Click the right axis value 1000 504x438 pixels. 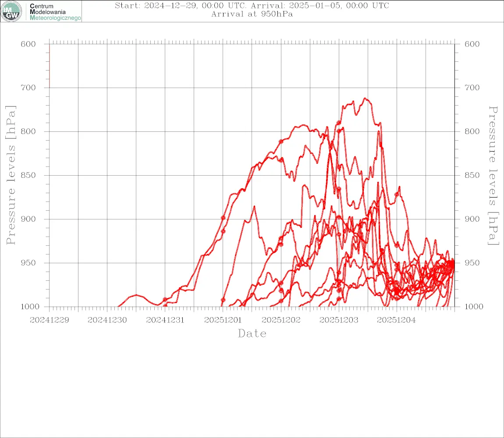tap(475, 307)
